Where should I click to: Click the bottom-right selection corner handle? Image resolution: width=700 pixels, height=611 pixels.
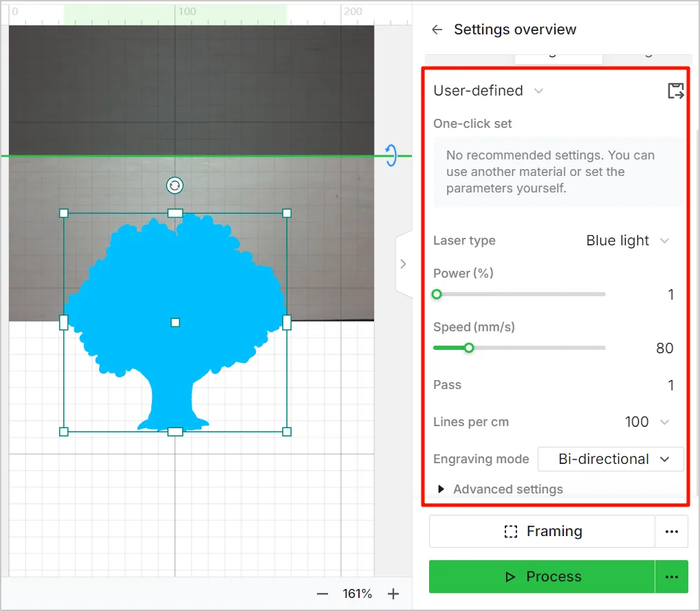tap(287, 432)
